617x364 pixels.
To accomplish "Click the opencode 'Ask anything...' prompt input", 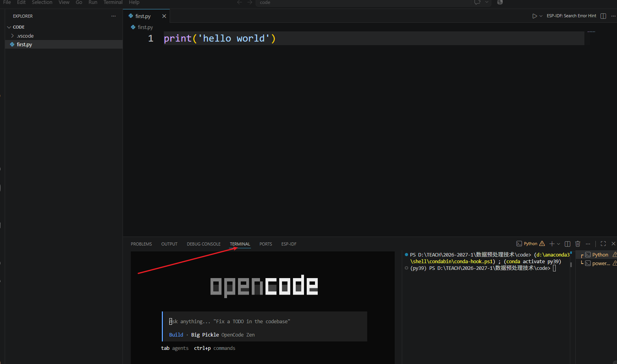I will click(265, 321).
